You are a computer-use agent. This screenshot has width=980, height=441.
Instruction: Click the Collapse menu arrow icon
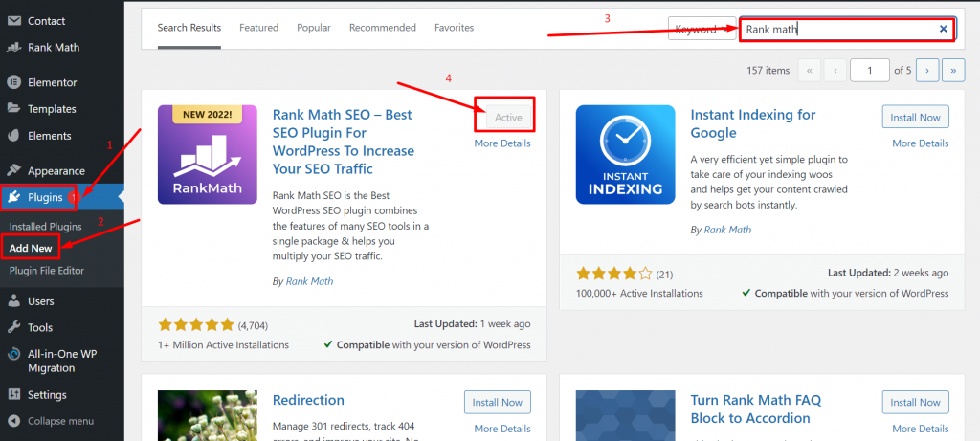[x=13, y=421]
